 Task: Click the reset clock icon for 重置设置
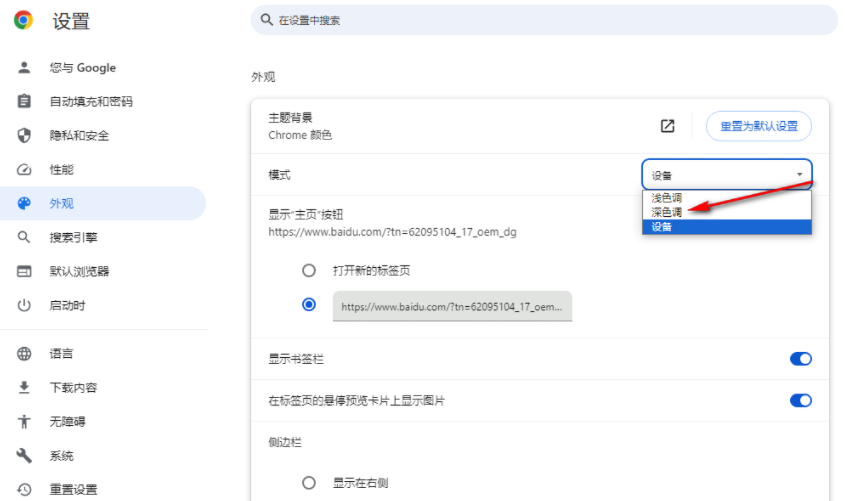tap(24, 489)
